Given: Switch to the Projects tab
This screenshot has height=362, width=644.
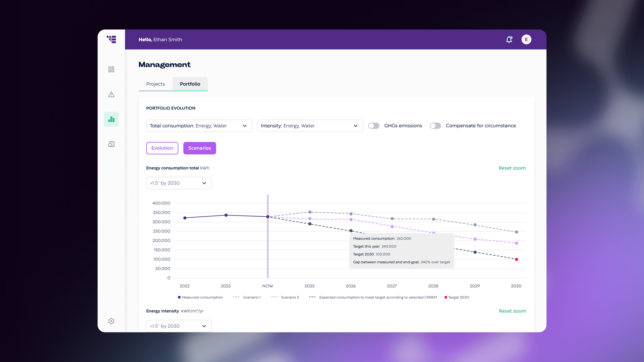Looking at the screenshot, I should point(155,84).
